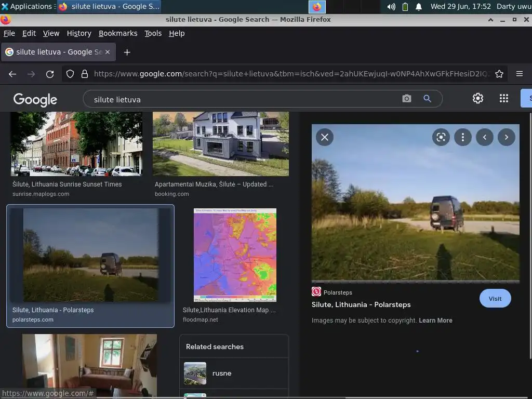Screen dimensions: 532x399
Task: Open the Darty user menu
Action: coord(514,6)
